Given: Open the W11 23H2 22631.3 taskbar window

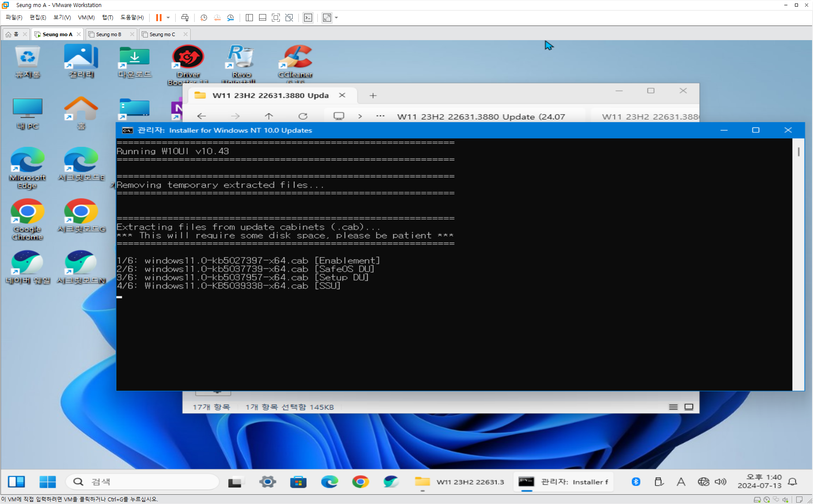Looking at the screenshot, I should [x=460, y=482].
